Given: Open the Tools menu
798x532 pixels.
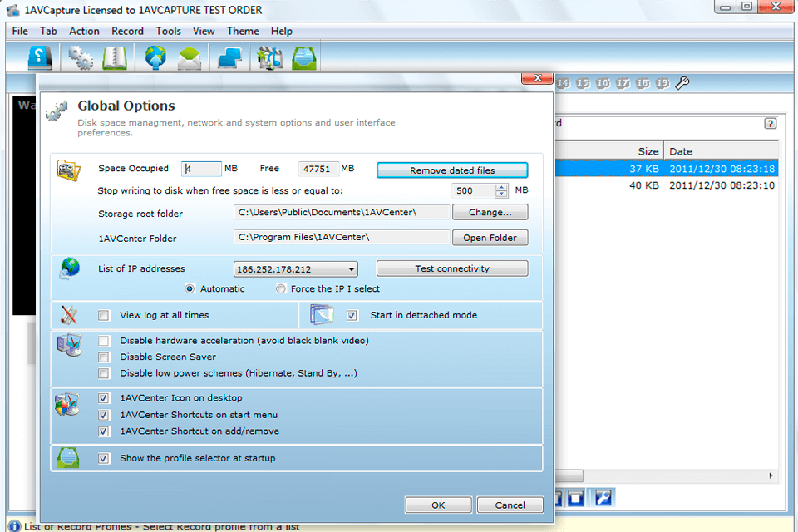Looking at the screenshot, I should coord(169,31).
